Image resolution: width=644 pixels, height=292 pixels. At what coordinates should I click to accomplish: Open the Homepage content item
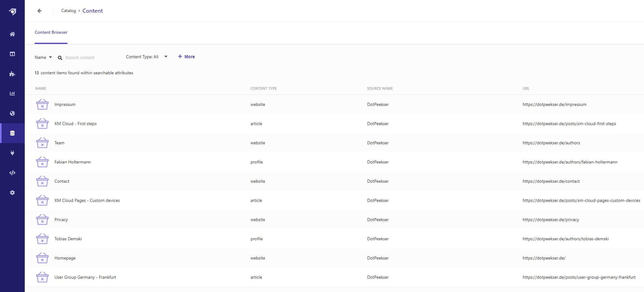point(65,258)
